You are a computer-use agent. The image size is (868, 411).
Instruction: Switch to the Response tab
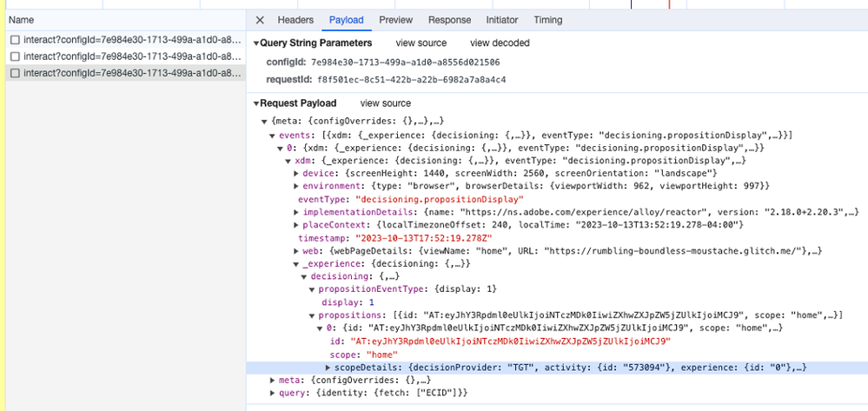449,20
